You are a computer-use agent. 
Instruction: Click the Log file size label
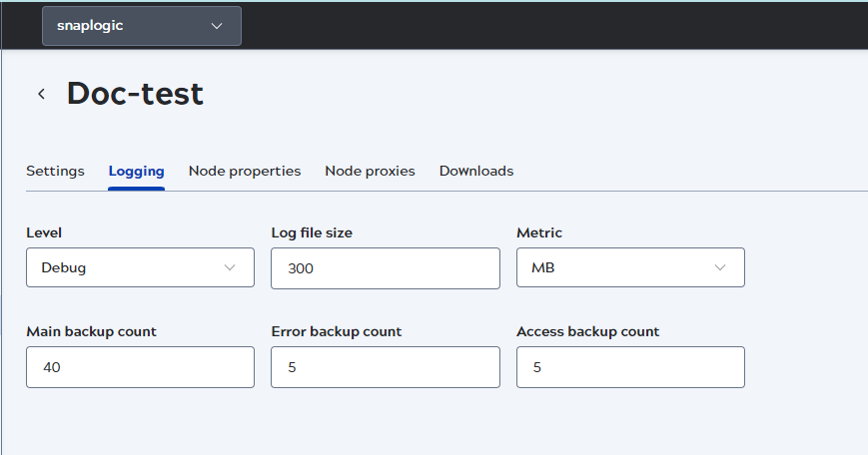click(312, 232)
